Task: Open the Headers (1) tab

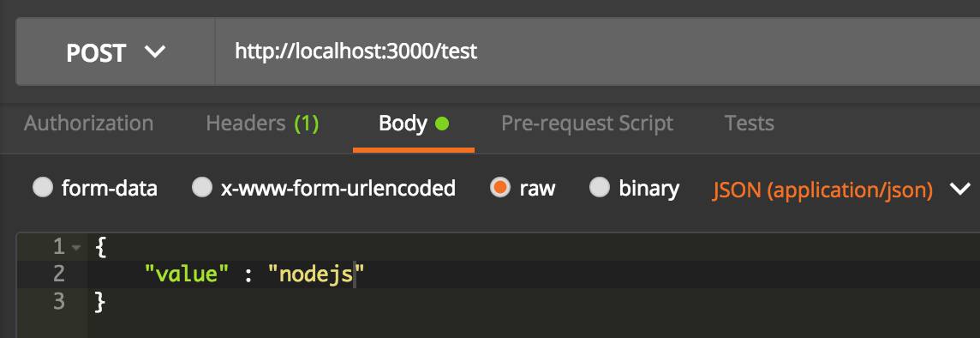Action: point(262,124)
